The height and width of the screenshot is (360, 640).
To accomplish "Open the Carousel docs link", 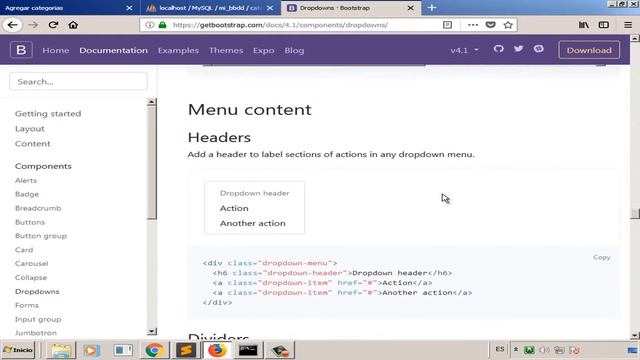I will coord(31,264).
